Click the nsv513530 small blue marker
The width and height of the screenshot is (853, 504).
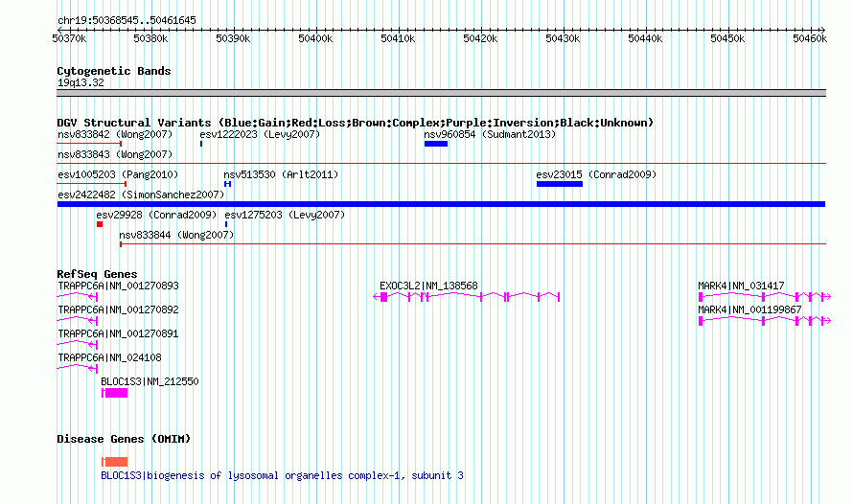point(227,184)
